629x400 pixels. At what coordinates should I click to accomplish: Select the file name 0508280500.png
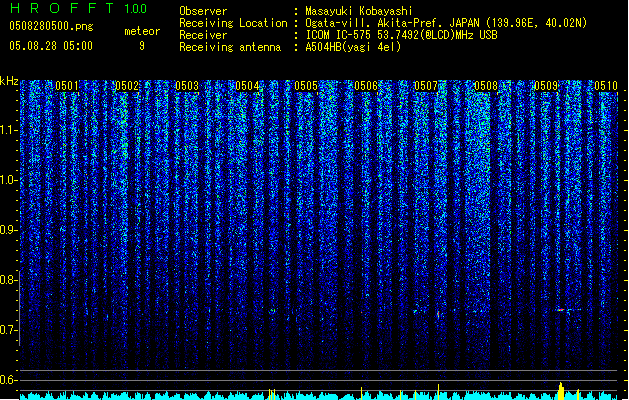[51, 26]
